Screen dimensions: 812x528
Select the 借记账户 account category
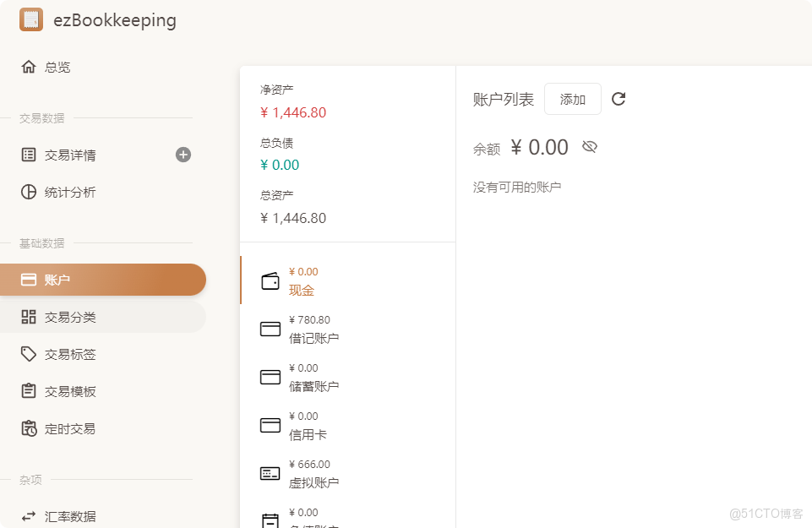click(313, 338)
